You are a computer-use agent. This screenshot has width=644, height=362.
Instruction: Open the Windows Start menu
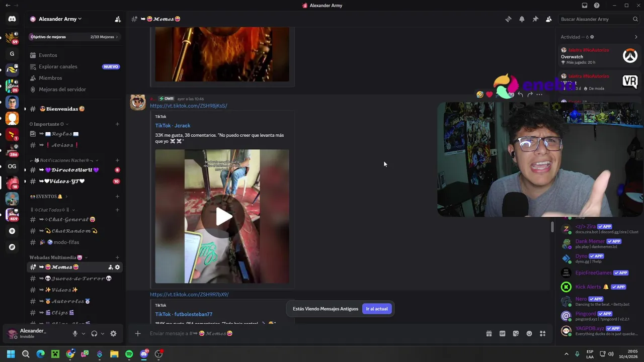11,354
